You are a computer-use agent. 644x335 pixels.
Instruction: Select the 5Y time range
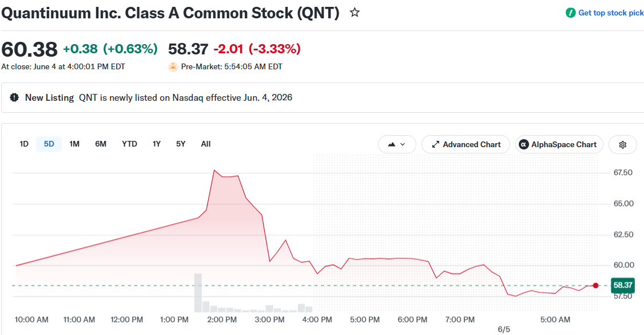point(181,144)
